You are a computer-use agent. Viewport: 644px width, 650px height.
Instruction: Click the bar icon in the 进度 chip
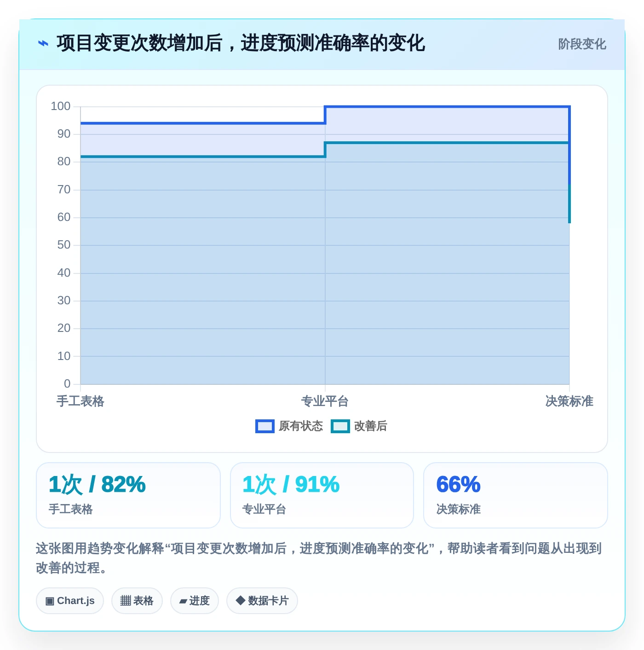tap(183, 601)
